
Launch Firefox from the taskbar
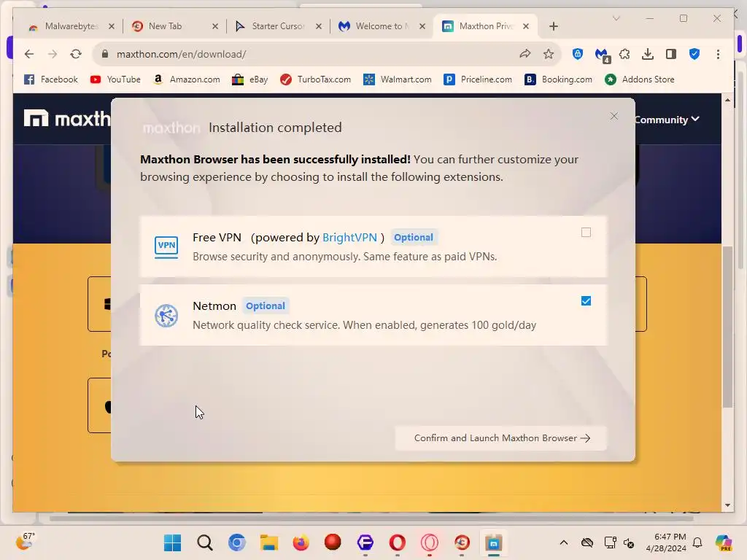point(301,542)
